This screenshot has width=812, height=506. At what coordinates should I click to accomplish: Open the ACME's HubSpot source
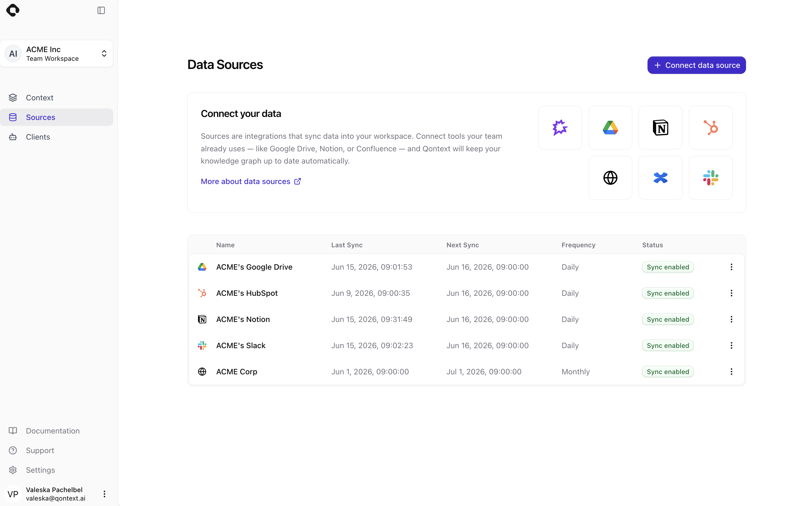point(247,293)
